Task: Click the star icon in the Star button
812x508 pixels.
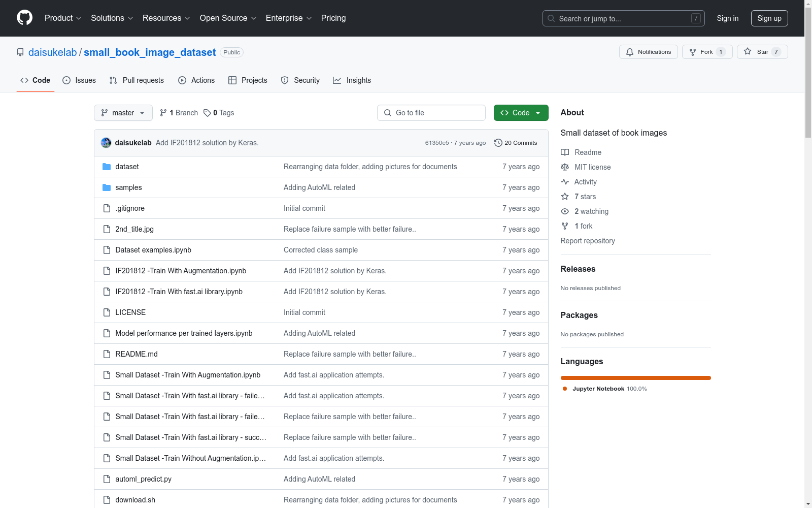Action: pyautogui.click(x=748, y=51)
